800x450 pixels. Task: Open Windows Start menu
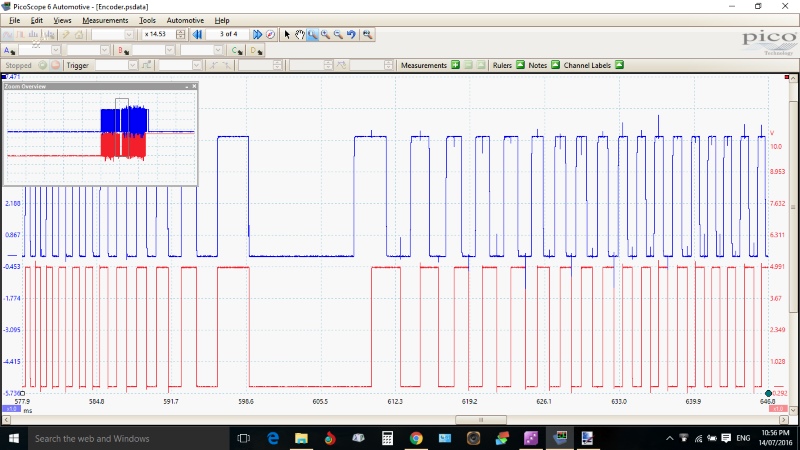pos(14,438)
